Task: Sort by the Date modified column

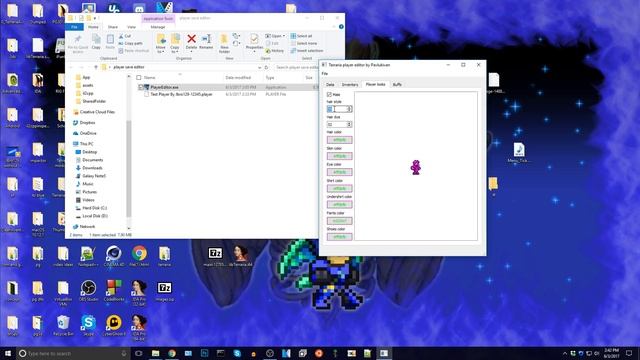Action: point(238,78)
